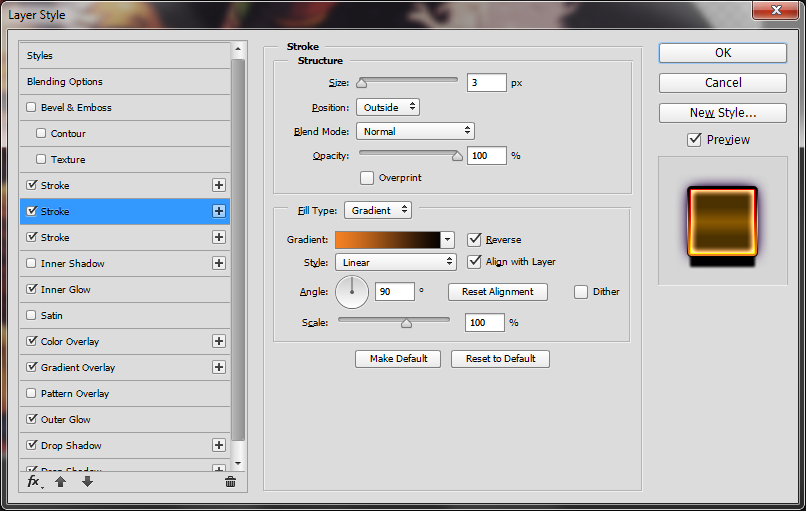Click the Size input field
This screenshot has height=511, width=806.
click(487, 83)
